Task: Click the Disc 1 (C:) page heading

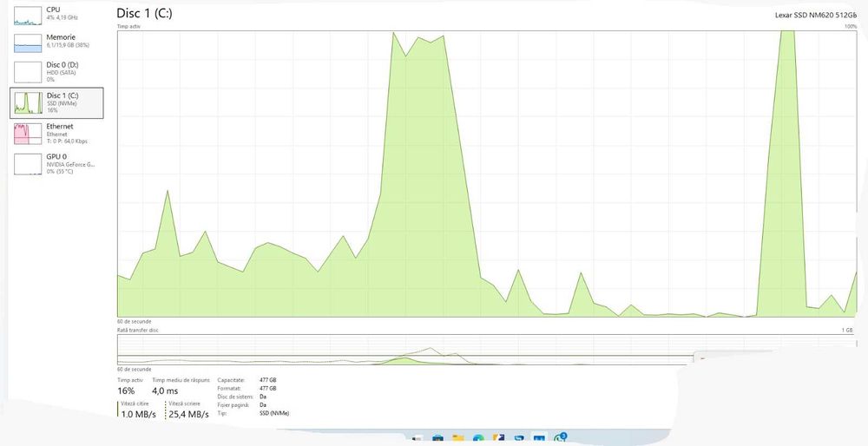Action: (144, 13)
